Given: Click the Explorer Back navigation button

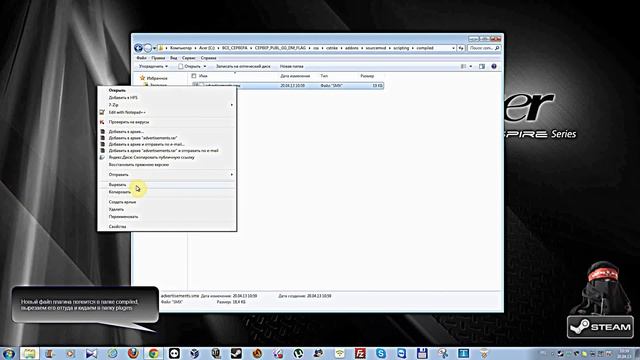Looking at the screenshot, I should coord(138,48).
